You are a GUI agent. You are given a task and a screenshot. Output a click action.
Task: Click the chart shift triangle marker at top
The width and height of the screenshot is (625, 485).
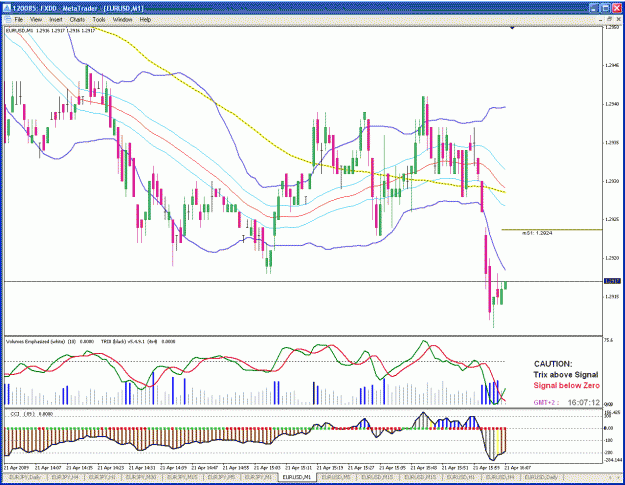tap(512, 27)
